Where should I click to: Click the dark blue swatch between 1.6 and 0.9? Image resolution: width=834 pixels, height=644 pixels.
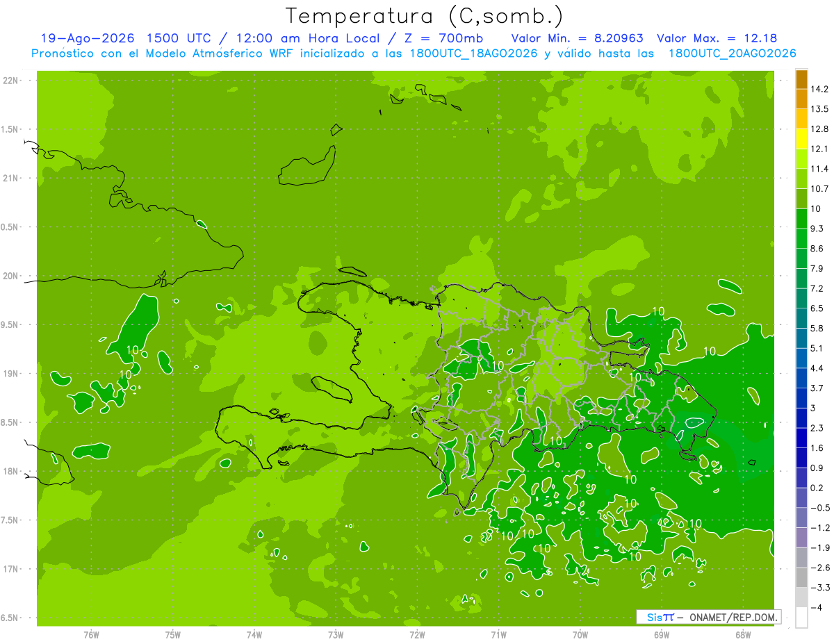point(801,458)
